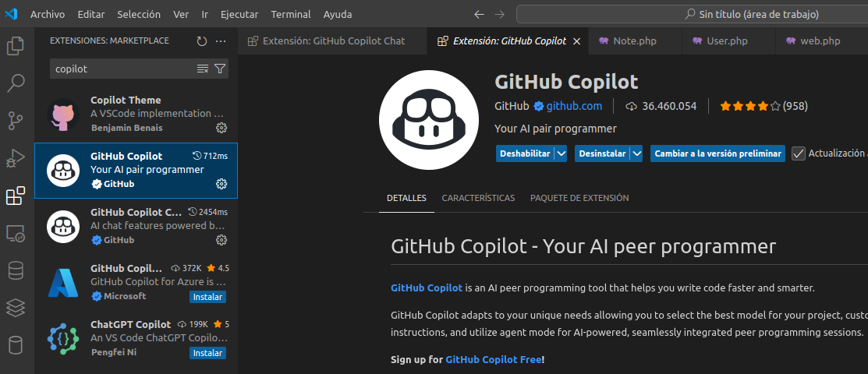
Task: Go back using the left navigation arrow
Action: coord(480,14)
